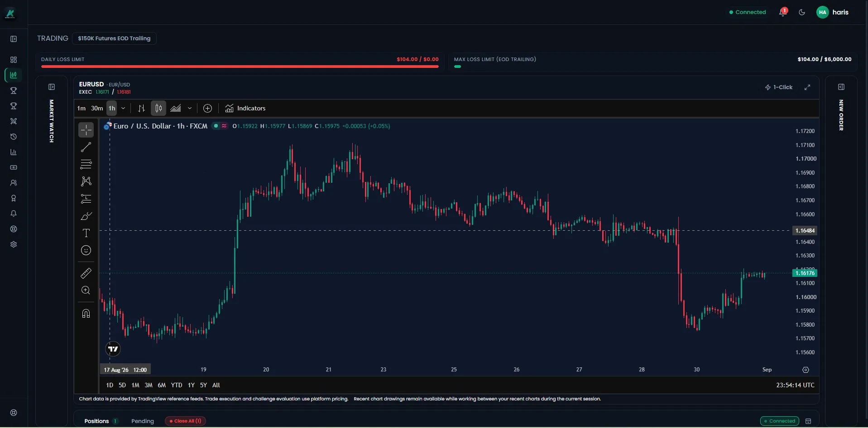Expand the New Order panel
Image resolution: width=868 pixels, height=428 pixels.
pyautogui.click(x=841, y=87)
